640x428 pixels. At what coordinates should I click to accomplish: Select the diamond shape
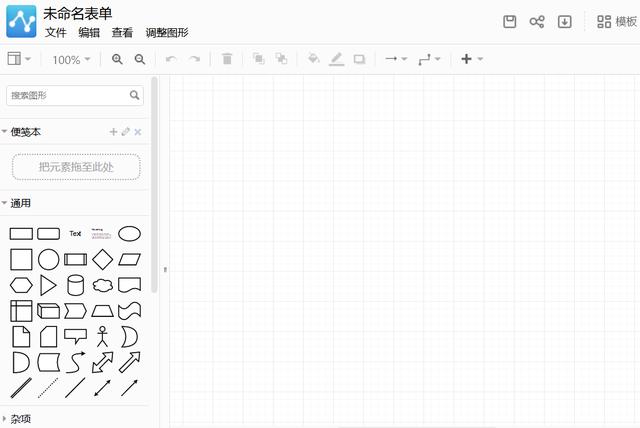pos(102,259)
